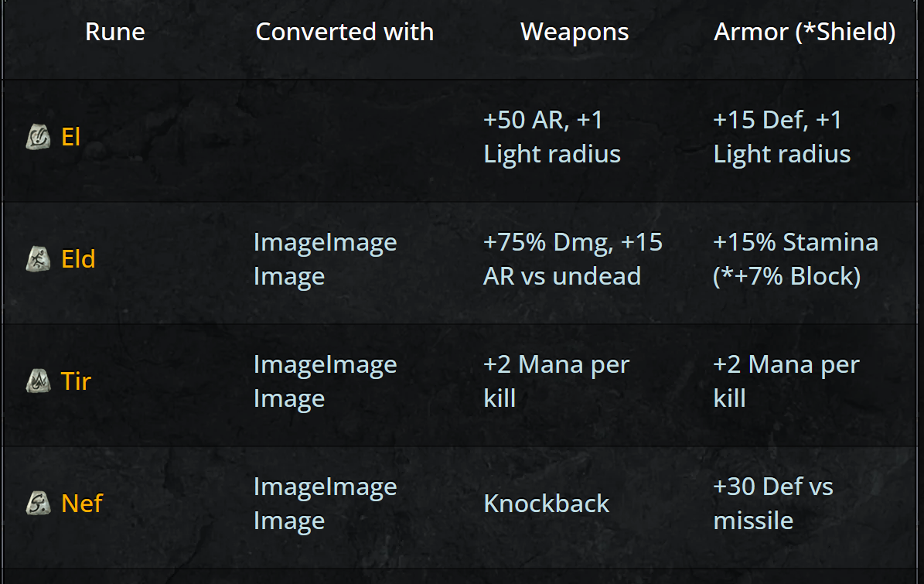Open the Eld rune link

78,259
